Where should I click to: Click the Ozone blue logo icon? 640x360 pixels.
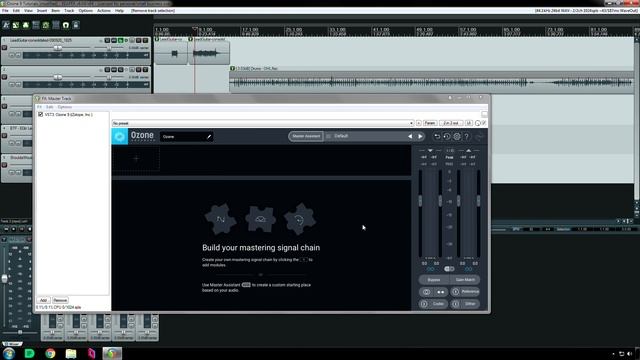pos(120,136)
